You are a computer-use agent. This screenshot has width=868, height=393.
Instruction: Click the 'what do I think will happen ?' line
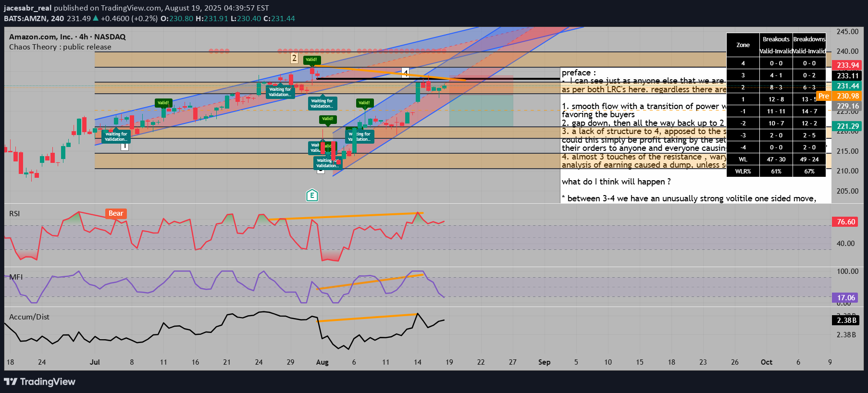tap(616, 182)
